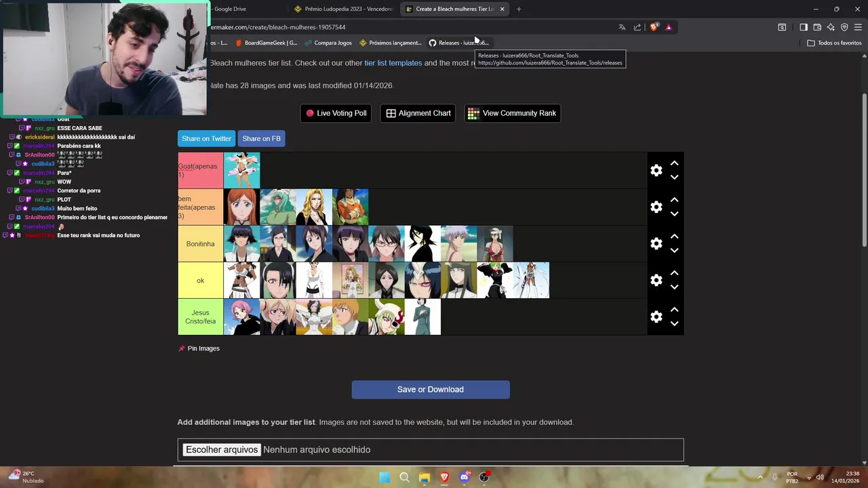Click first character in bem feita row
Viewport: 868px width, 488px height.
pyautogui.click(x=241, y=207)
